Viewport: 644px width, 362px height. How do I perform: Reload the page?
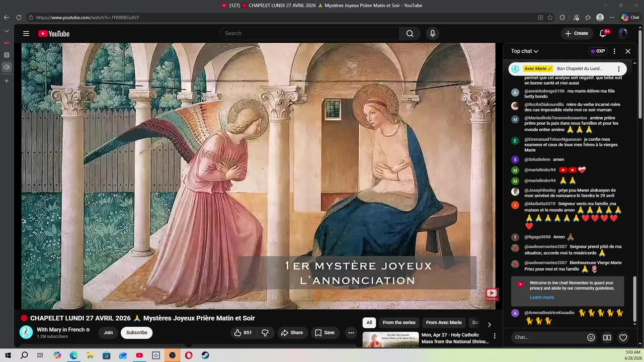(19, 17)
